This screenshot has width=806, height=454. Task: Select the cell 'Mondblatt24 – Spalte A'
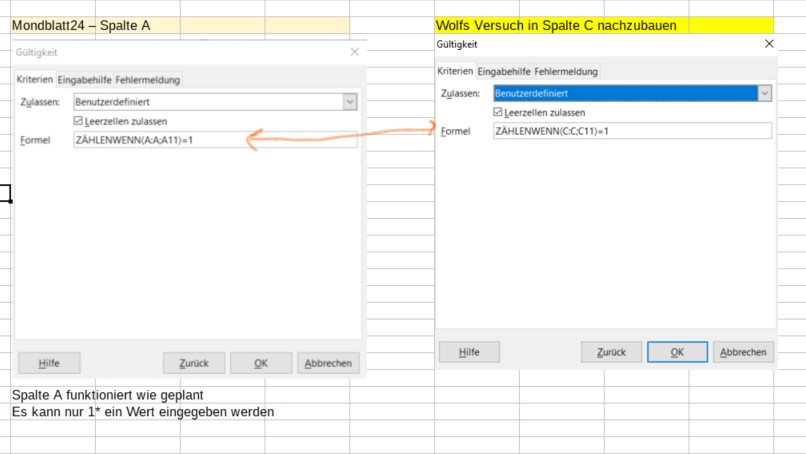click(x=80, y=25)
